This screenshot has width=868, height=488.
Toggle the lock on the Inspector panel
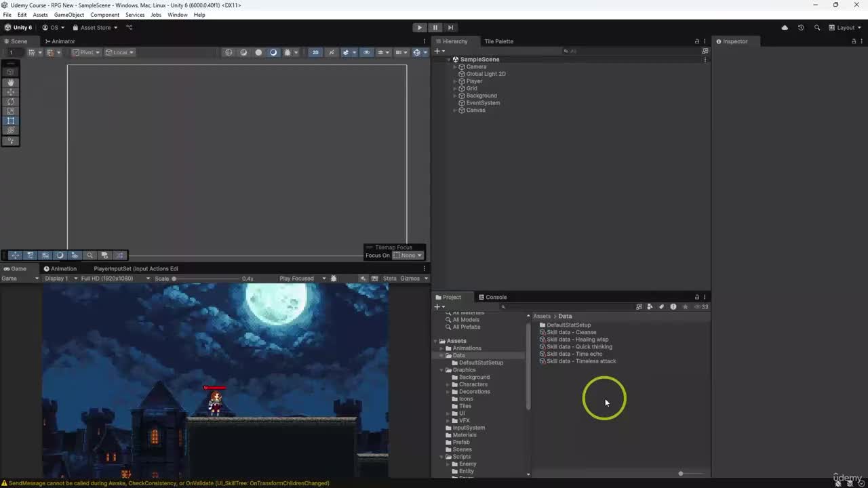coord(853,41)
